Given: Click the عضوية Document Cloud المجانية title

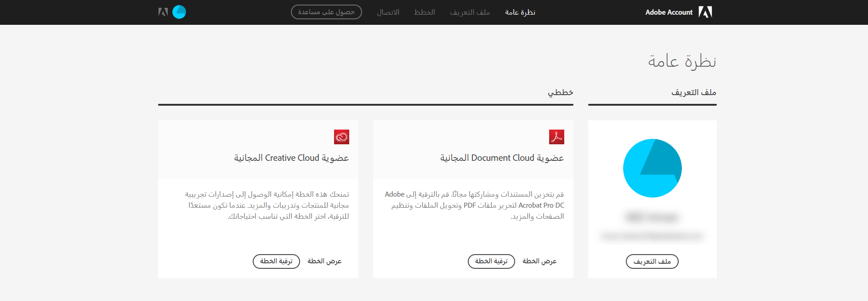Looking at the screenshot, I should (502, 158).
